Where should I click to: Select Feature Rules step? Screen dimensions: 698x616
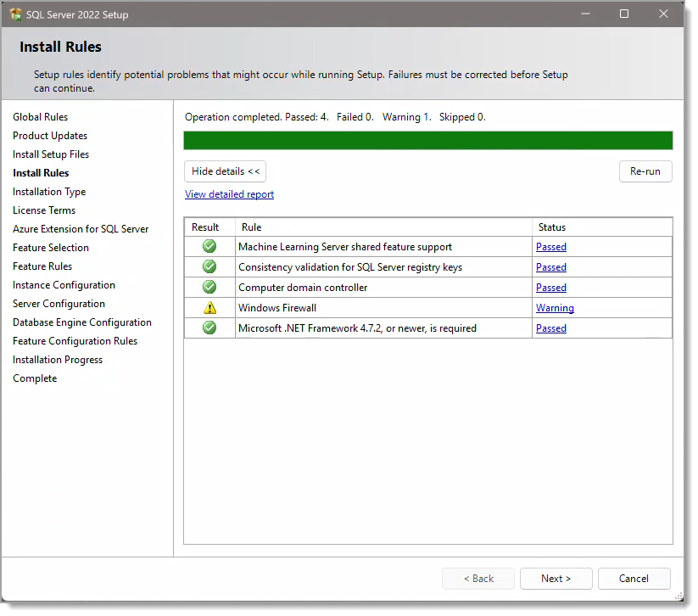[x=42, y=266]
